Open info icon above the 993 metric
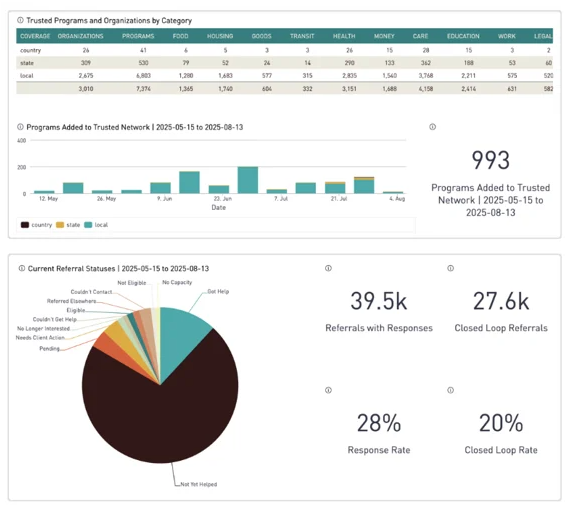The width and height of the screenshot is (572, 511). pyautogui.click(x=433, y=127)
